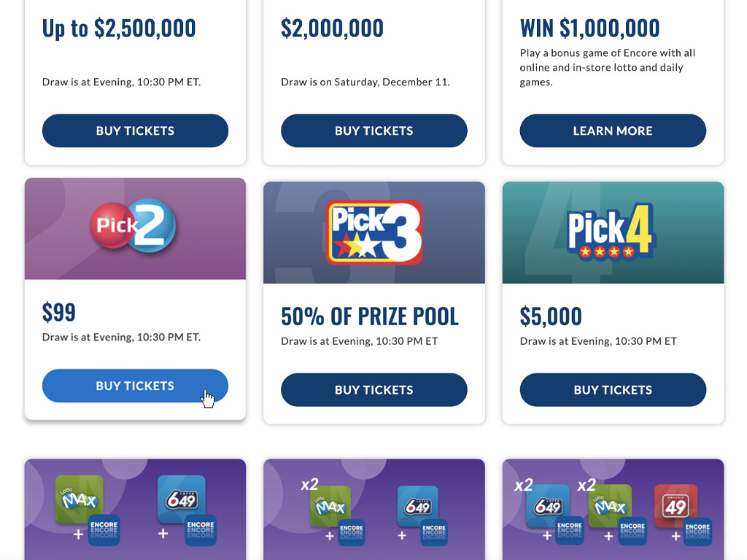The image size is (747, 560).
Task: Click the $99 Pick 2 prize text
Action: pos(58,312)
